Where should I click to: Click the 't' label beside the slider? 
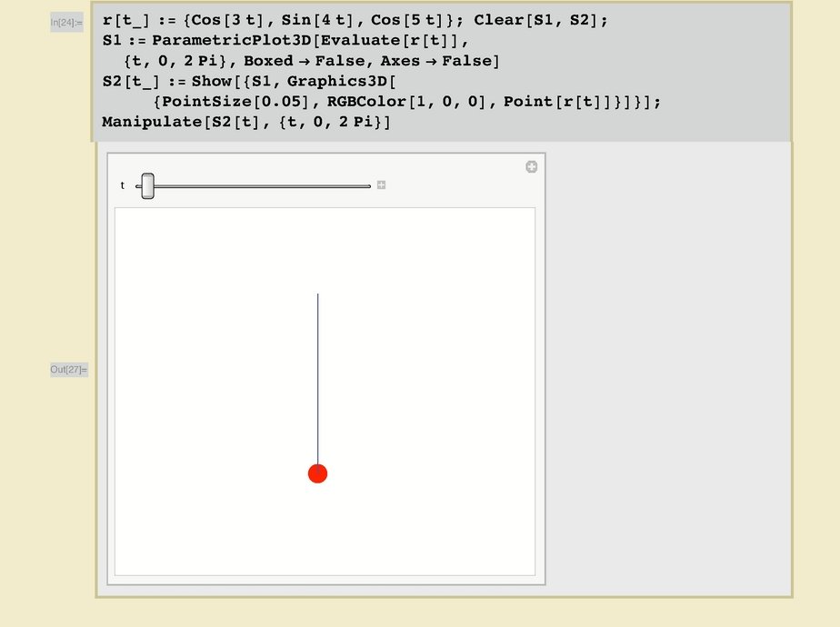click(x=123, y=185)
